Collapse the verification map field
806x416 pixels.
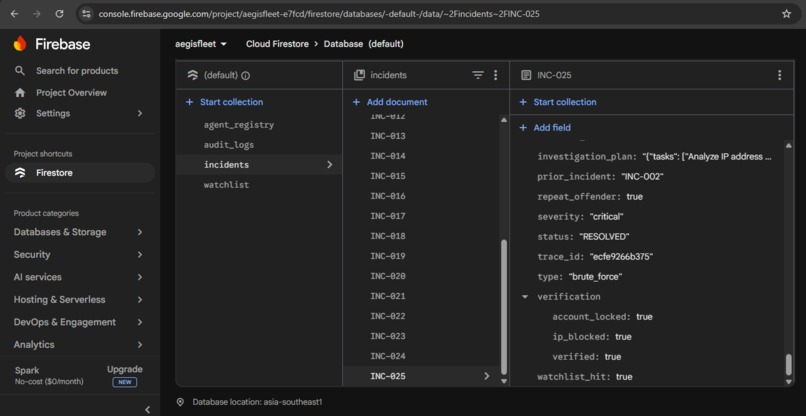(x=525, y=297)
